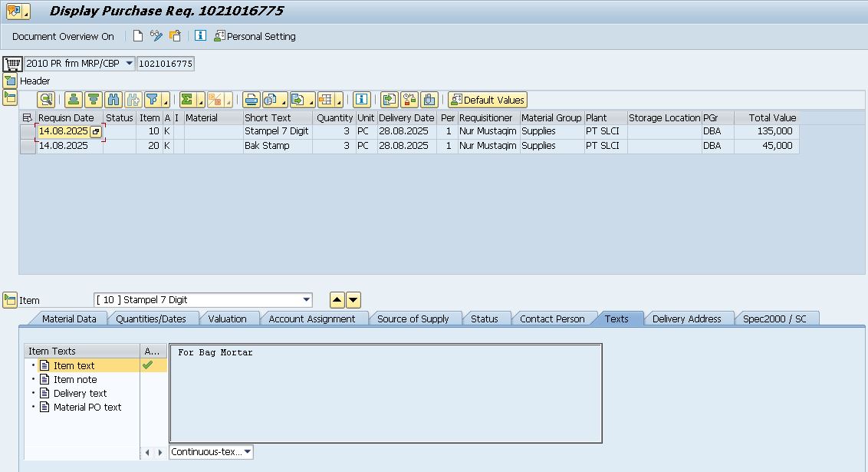This screenshot has height=472, width=868.
Task: Collapse the Item detail section
Action: 9,300
